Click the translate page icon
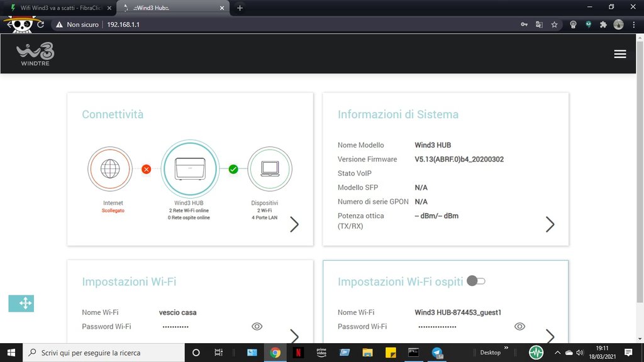 pos(539,25)
